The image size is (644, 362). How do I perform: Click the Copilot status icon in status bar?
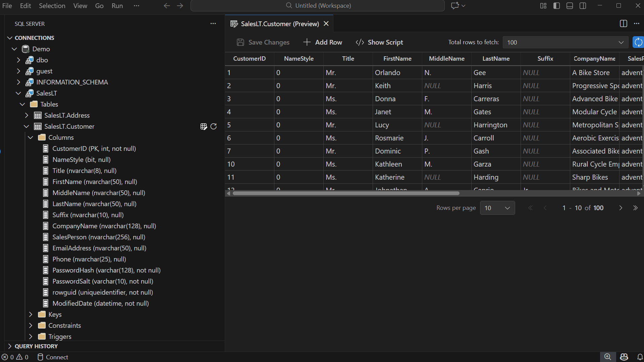point(624,357)
